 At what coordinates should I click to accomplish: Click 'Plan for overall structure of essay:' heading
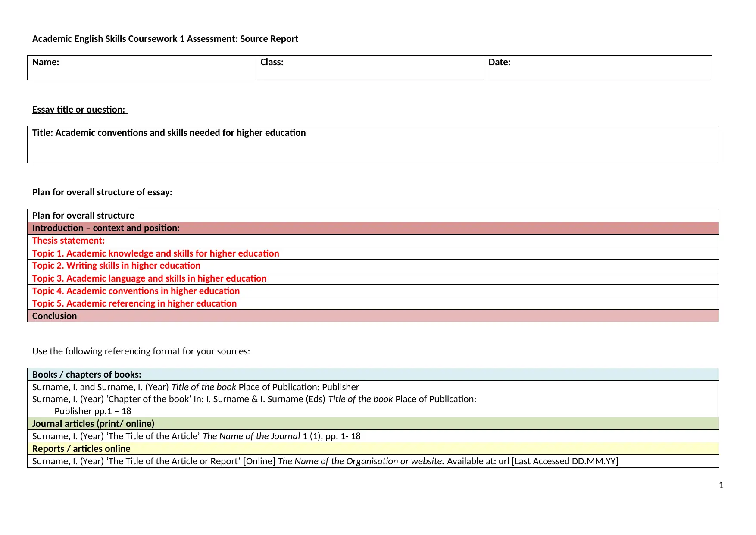tap(102, 192)
